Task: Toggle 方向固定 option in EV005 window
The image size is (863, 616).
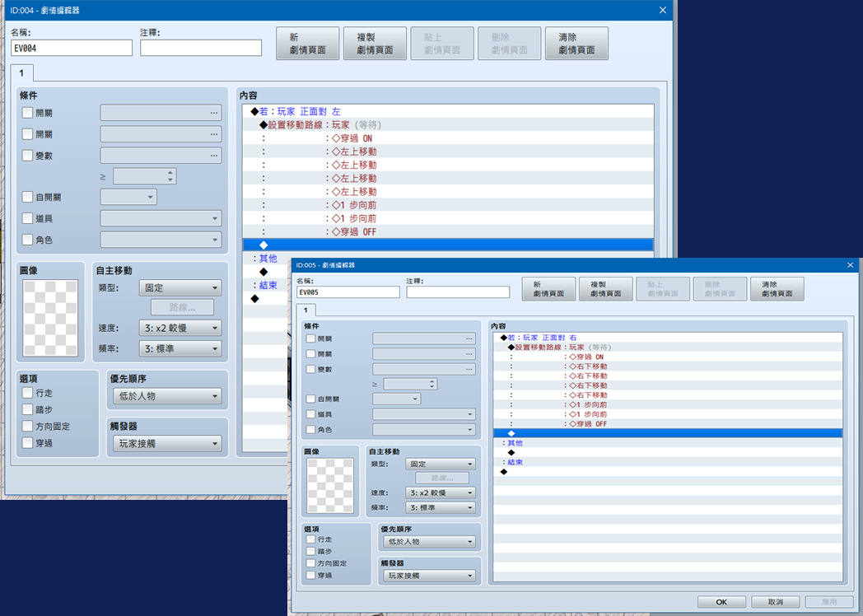Action: tap(311, 563)
